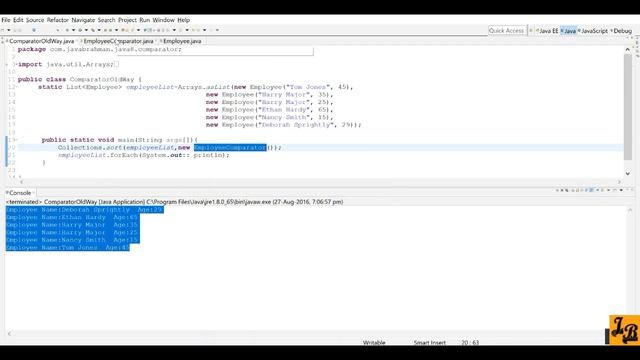
Task: Select the Console view tab
Action: pos(20,193)
